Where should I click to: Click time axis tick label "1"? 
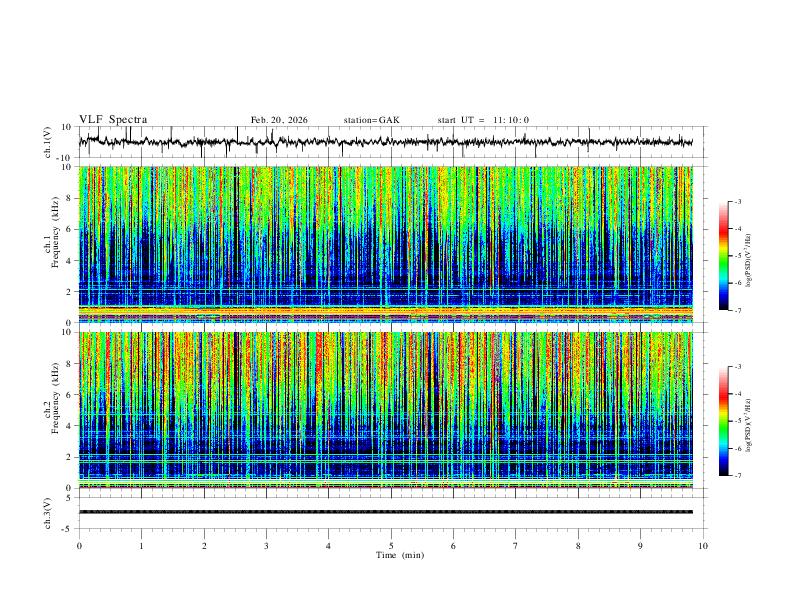(x=141, y=546)
